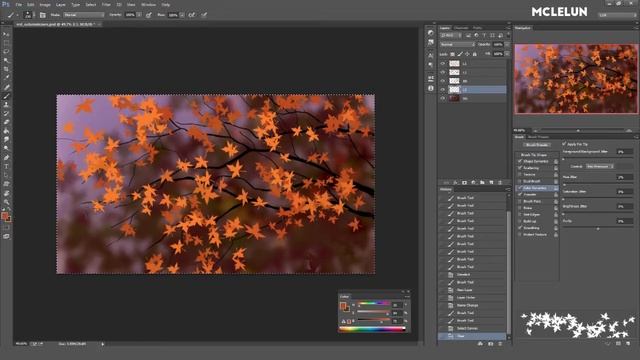Screen dimensions: 640x360
Task: Click foreground color swatch in toolbox
Action: coord(4,216)
